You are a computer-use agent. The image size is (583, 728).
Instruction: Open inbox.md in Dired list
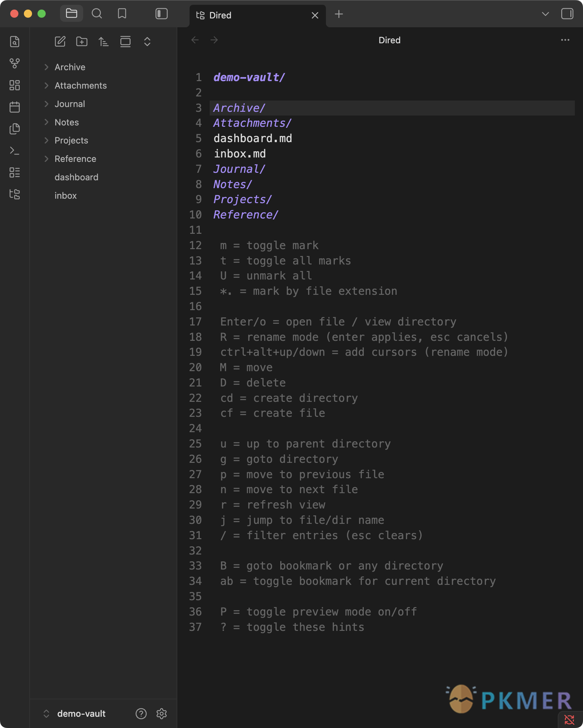coord(240,154)
